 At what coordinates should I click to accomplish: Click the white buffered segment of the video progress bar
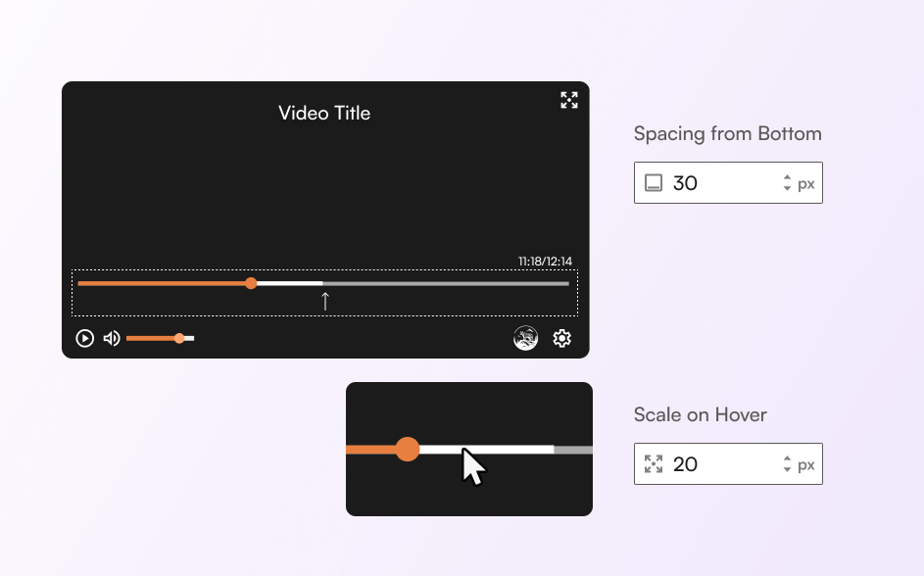[289, 283]
